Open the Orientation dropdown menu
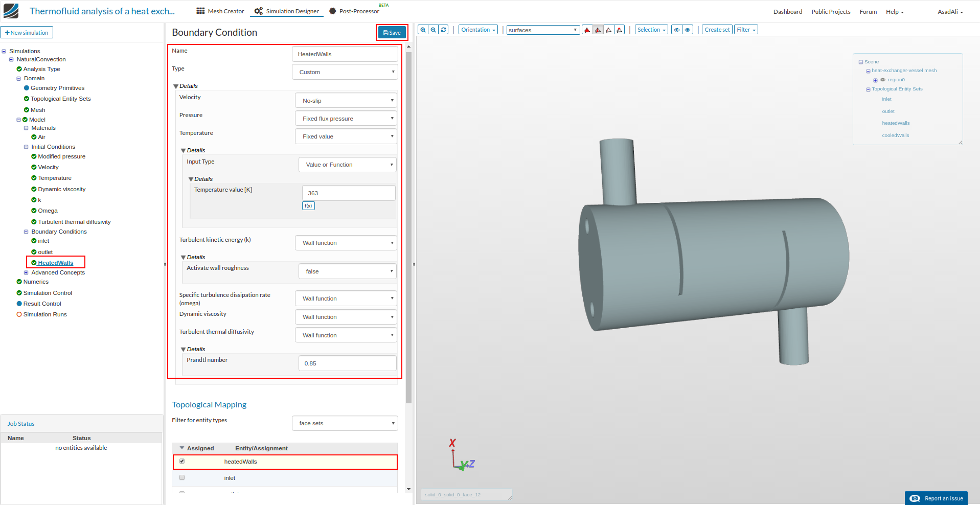980x505 pixels. [x=478, y=30]
